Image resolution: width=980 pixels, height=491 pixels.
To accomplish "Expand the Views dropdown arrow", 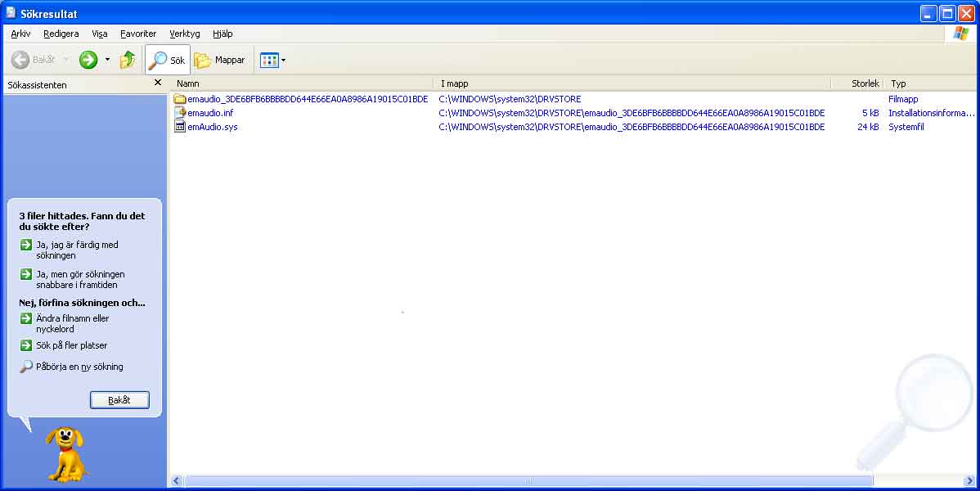I will [283, 60].
